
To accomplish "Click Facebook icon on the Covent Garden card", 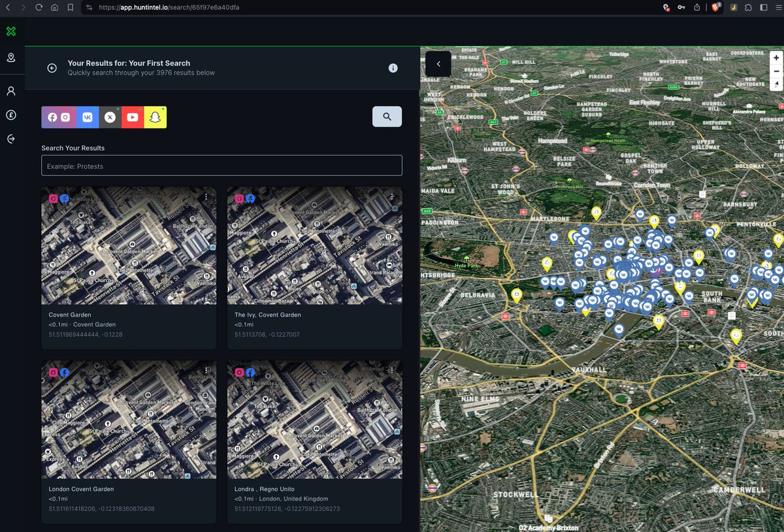I will pyautogui.click(x=64, y=199).
